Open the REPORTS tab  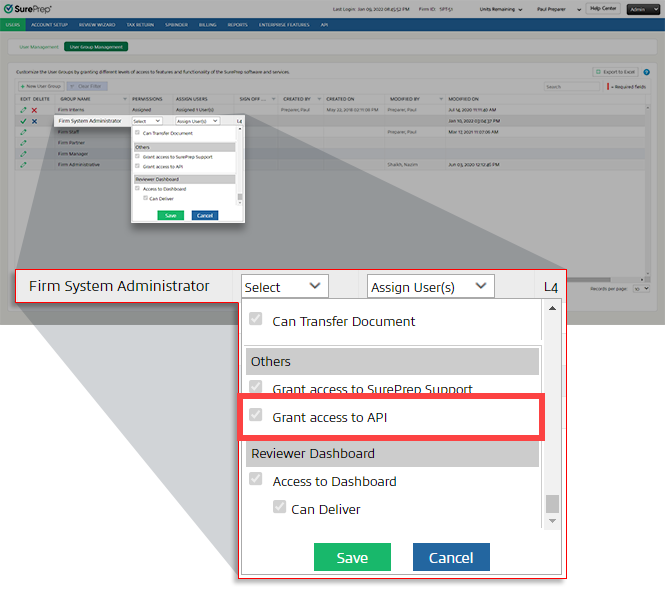238,25
